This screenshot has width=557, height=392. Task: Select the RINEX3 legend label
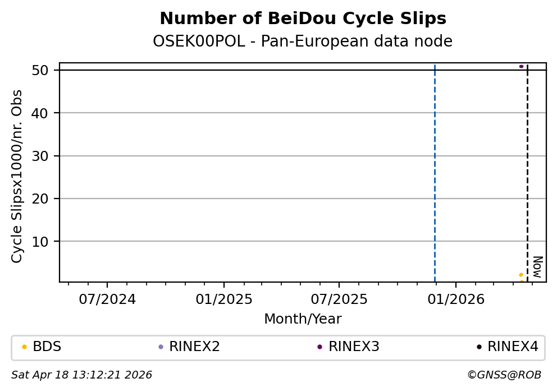354,347
